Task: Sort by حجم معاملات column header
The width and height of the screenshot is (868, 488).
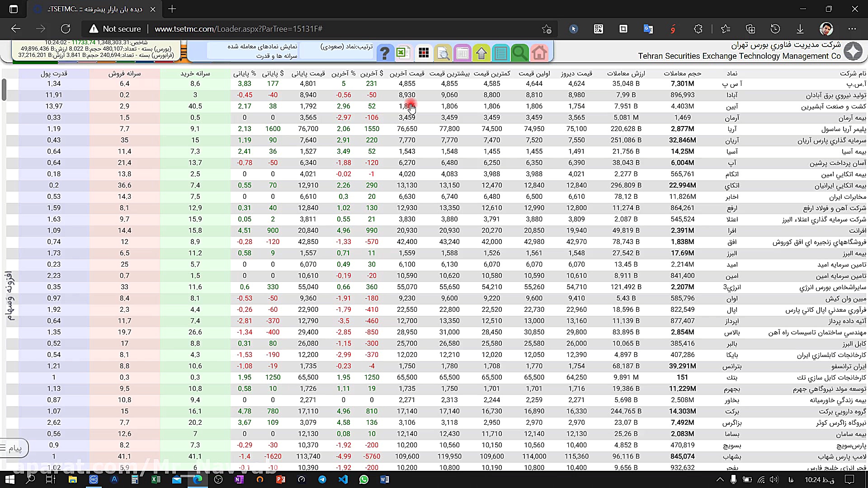Action: pyautogui.click(x=682, y=73)
